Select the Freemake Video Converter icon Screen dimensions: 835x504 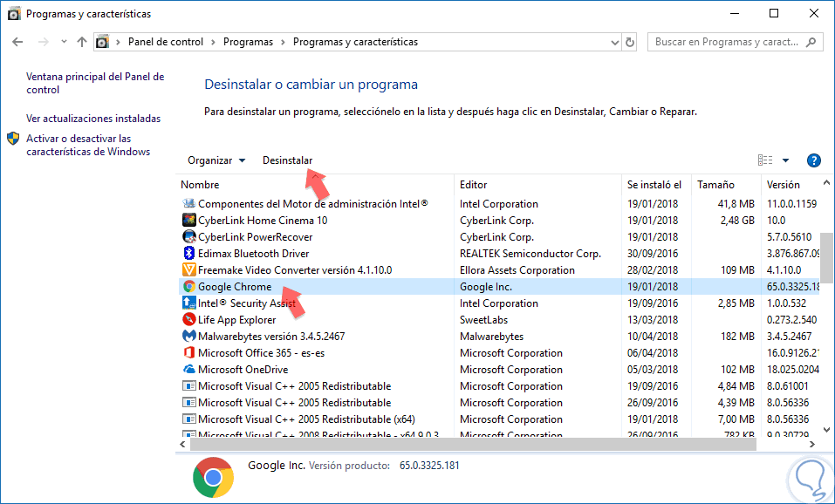pyautogui.click(x=189, y=269)
